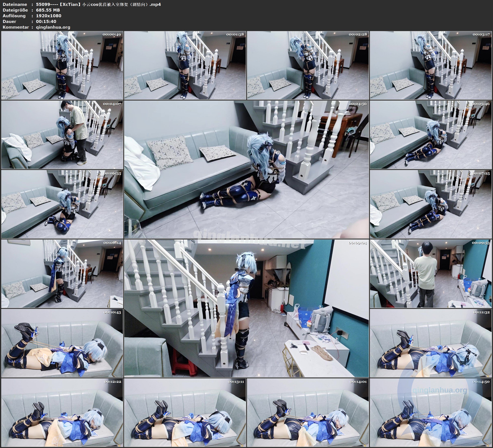Click the 'Kommentar' label
Image resolution: width=493 pixels, height=448 pixels.
[16, 27]
